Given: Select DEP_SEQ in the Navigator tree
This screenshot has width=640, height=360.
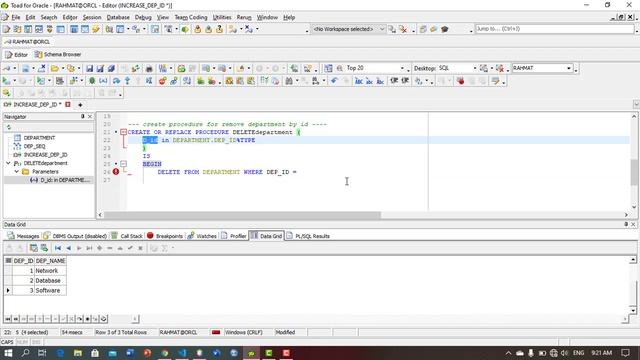Looking at the screenshot, I should [x=34, y=146].
